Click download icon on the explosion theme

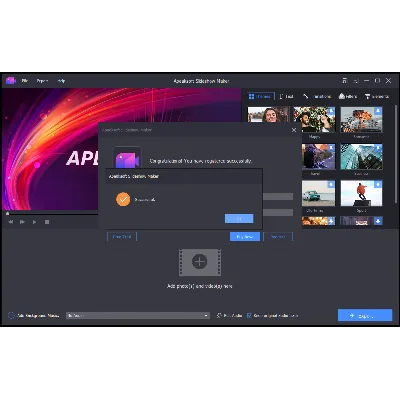coord(378,111)
